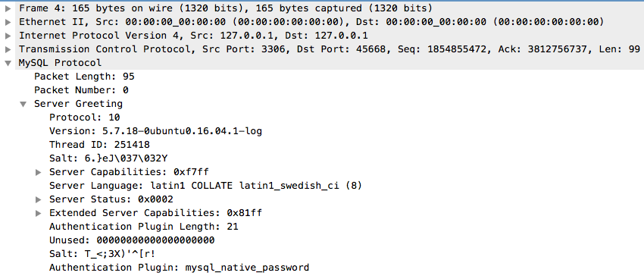Select the Packet Length: 95 field
Screen dimensions: 644x279
84,77
